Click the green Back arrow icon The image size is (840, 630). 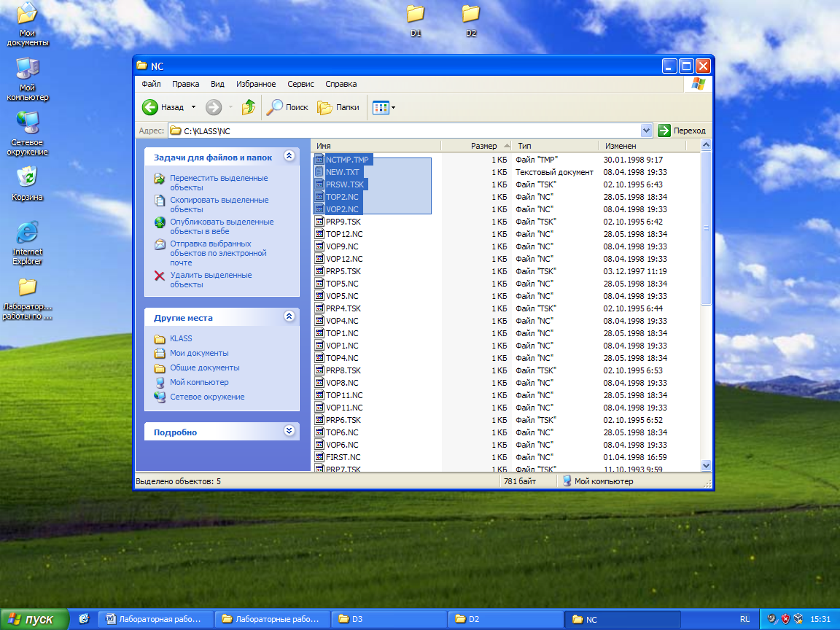pos(150,107)
